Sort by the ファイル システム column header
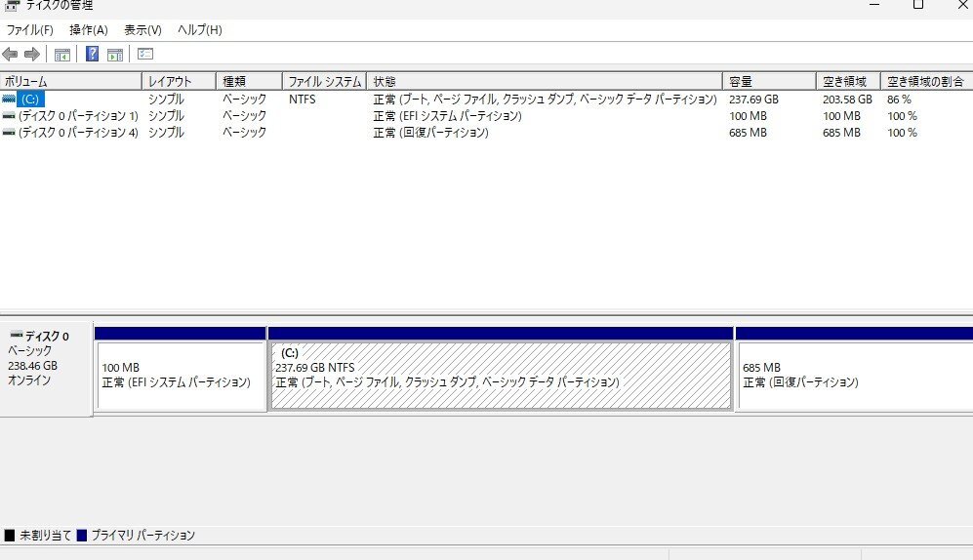This screenshot has width=973, height=560. (324, 81)
